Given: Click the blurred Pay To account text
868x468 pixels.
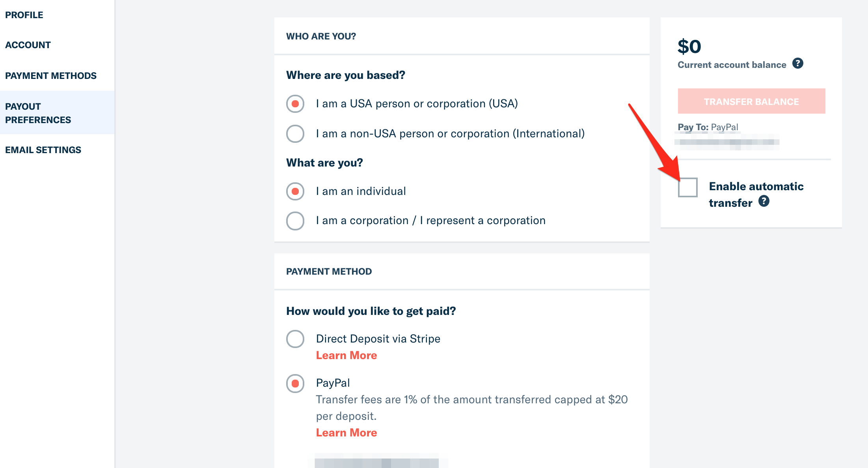Looking at the screenshot, I should pyautogui.click(x=727, y=142).
